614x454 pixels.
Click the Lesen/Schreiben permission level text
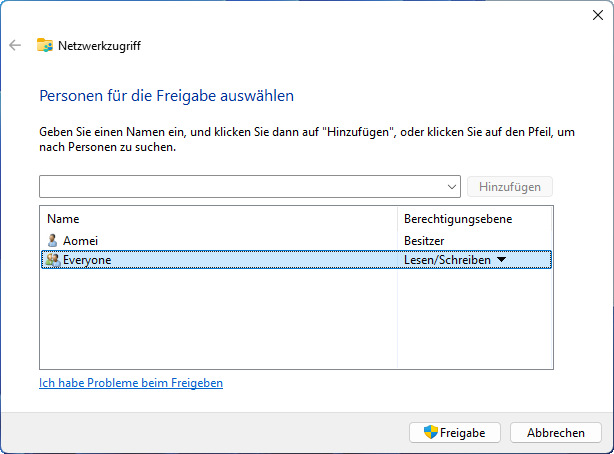447,260
